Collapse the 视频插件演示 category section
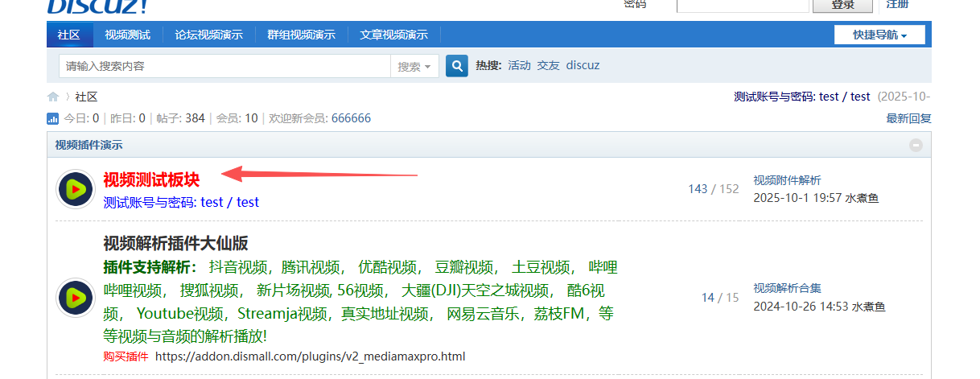The image size is (980, 379). [916, 146]
